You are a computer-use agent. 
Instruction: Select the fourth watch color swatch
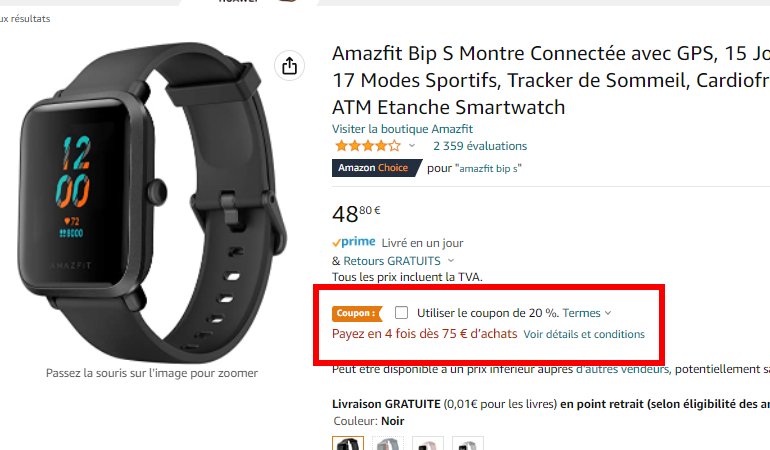[468, 443]
